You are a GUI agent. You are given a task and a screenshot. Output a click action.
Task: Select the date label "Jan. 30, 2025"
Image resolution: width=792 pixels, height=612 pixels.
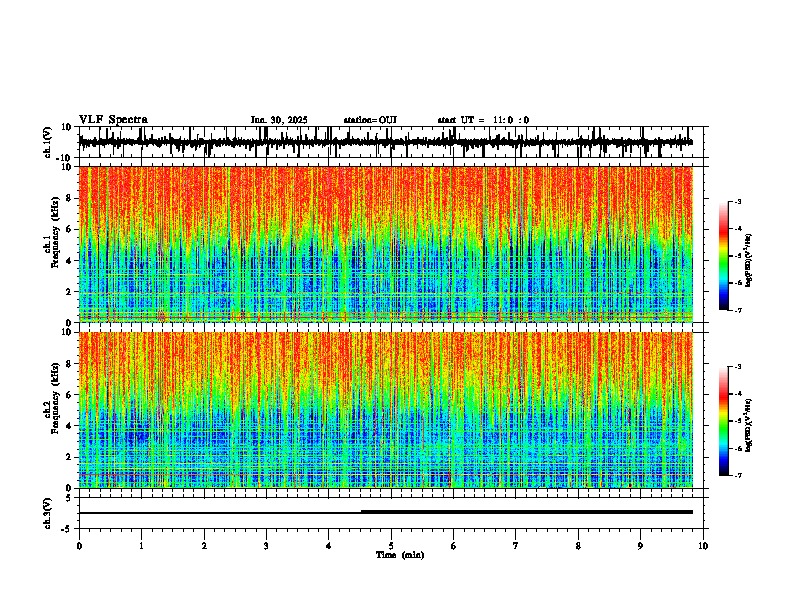coord(279,120)
